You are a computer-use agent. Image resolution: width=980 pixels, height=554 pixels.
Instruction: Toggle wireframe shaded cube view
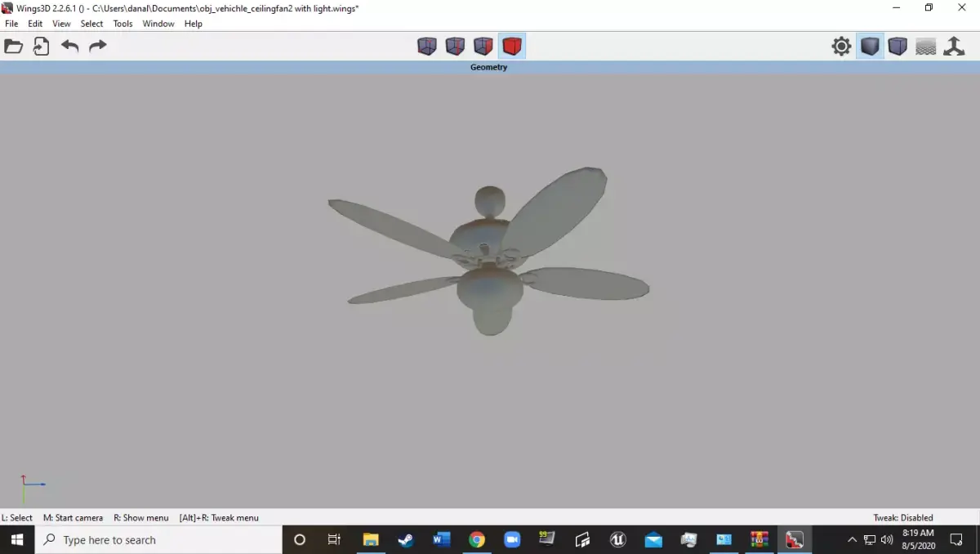(x=898, y=47)
